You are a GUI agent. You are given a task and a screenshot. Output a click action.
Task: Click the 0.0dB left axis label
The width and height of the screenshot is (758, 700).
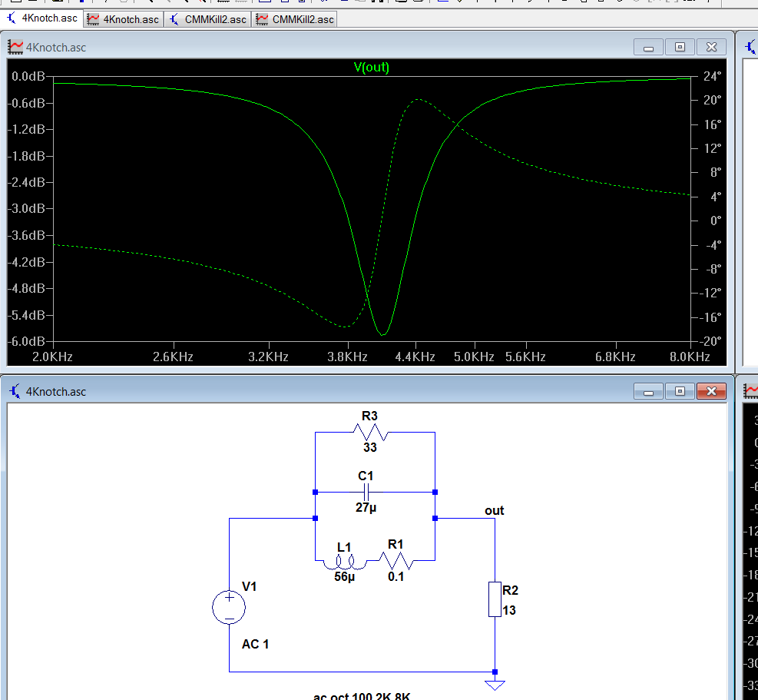(x=28, y=76)
